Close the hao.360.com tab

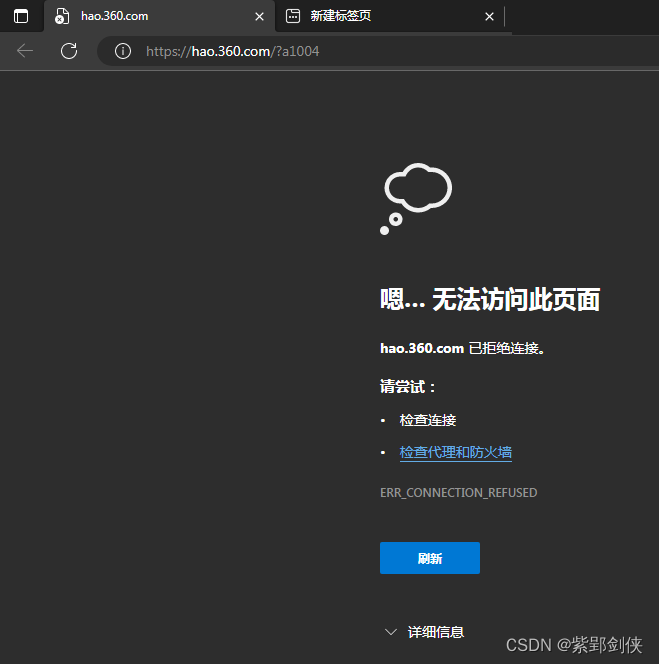click(260, 17)
